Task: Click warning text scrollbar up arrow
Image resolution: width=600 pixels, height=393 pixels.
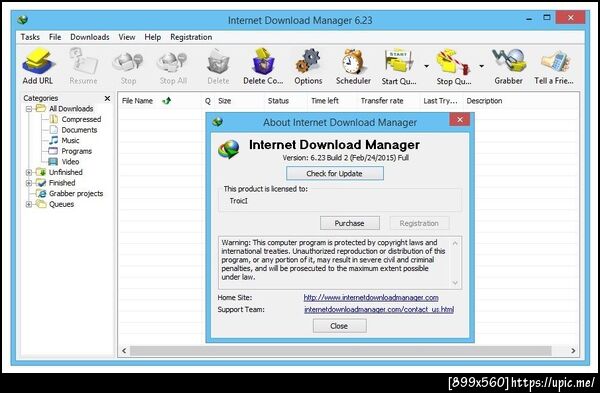Action: 455,243
